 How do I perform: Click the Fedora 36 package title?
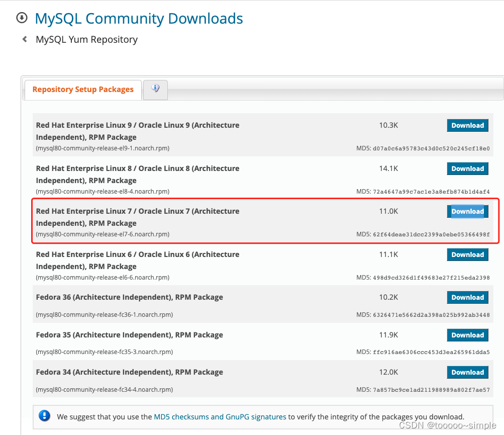coord(130,297)
